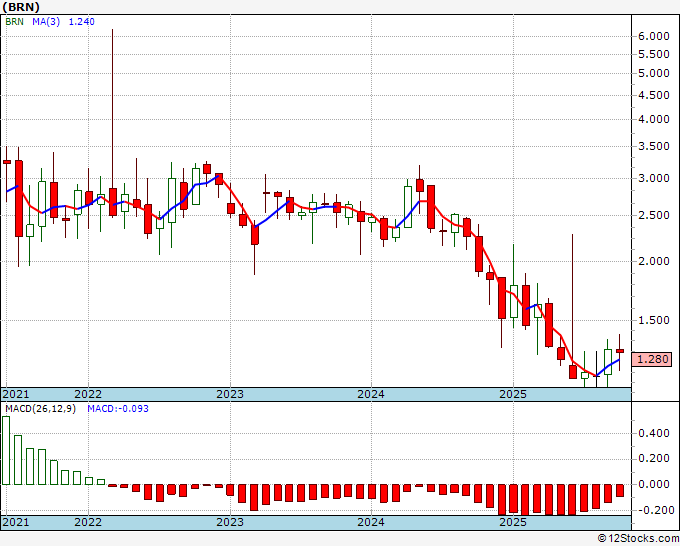Click the last small red candle near 1.280
680x546 pixels.
point(620,352)
